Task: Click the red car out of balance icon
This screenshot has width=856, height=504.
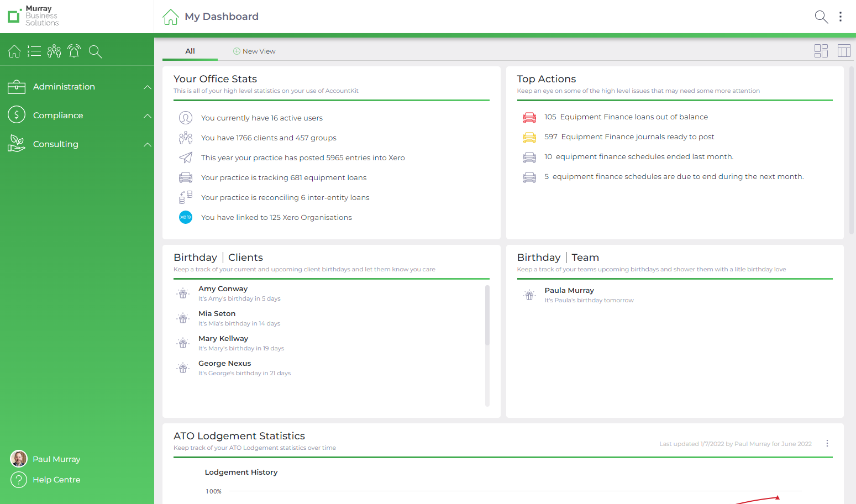Action: [529, 117]
